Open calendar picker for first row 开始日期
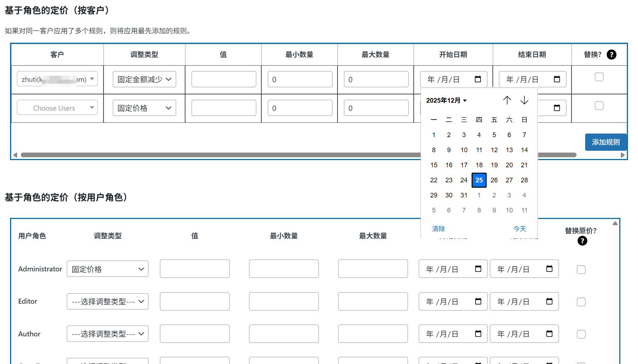 pyautogui.click(x=478, y=79)
